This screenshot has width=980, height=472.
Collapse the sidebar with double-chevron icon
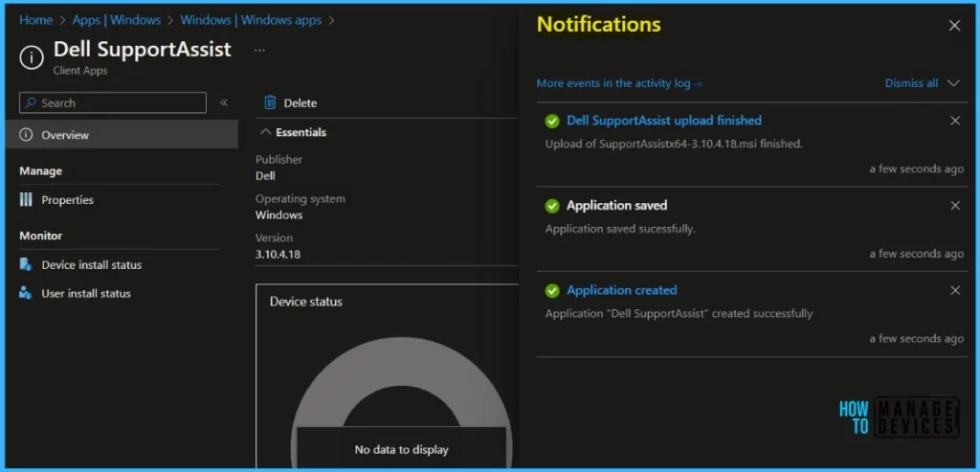pyautogui.click(x=223, y=102)
